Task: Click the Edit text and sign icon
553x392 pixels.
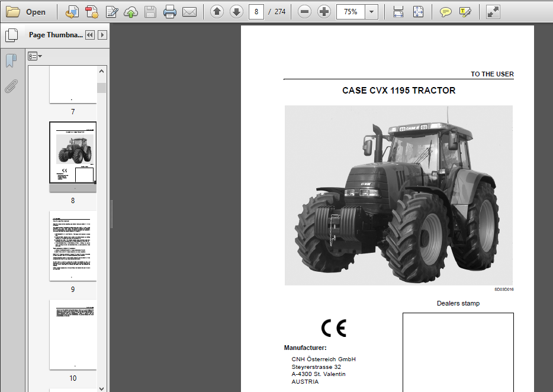Action: 112,12
